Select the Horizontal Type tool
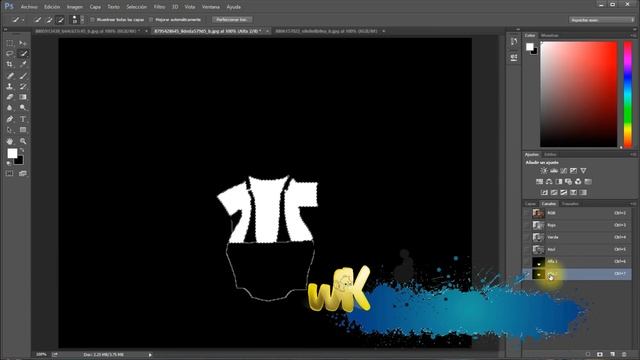Screen dimensions: 640x360 pyautogui.click(x=23, y=119)
